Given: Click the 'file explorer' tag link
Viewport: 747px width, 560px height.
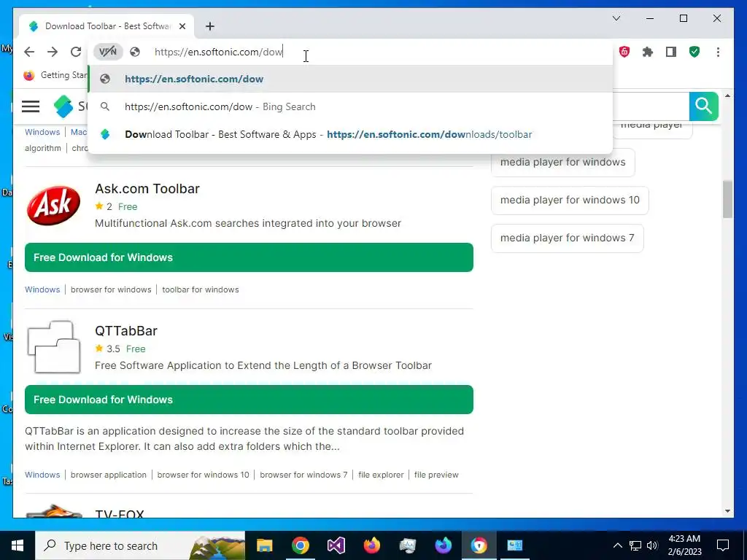Looking at the screenshot, I should pyautogui.click(x=381, y=475).
